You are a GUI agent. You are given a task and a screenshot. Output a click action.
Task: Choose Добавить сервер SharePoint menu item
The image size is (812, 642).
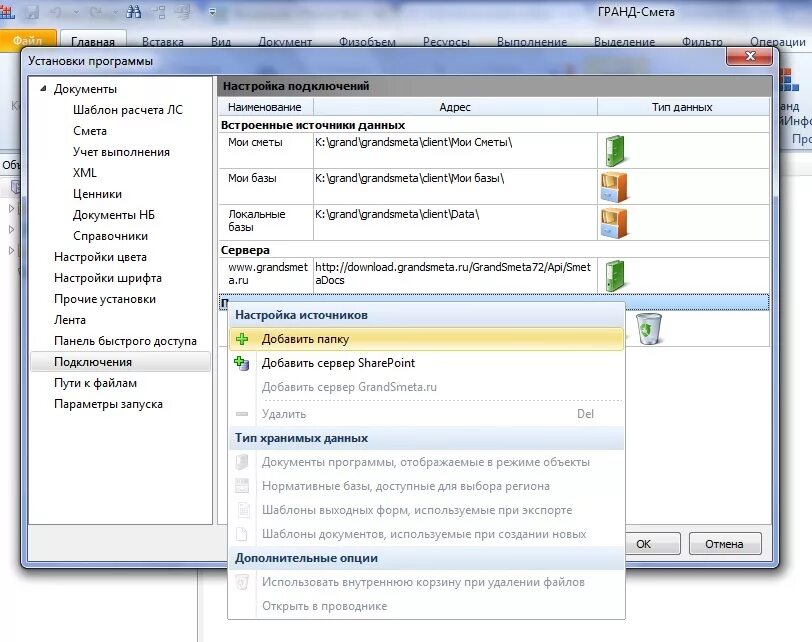[426, 363]
